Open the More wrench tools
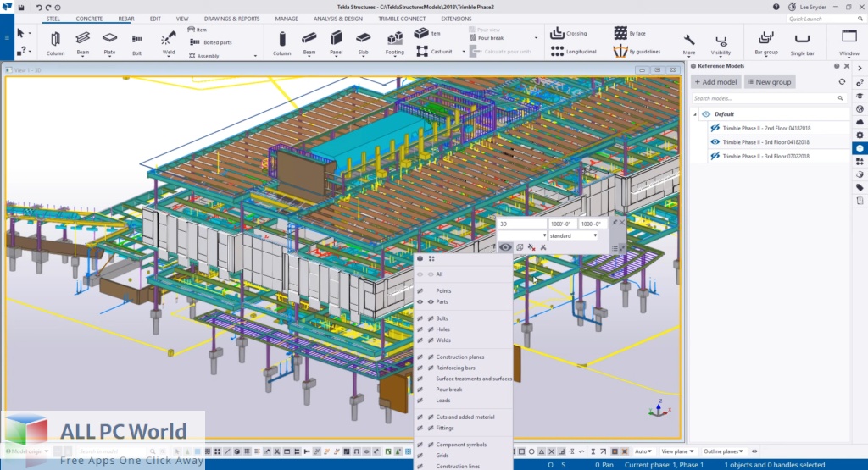The width and height of the screenshot is (868, 470). click(689, 44)
